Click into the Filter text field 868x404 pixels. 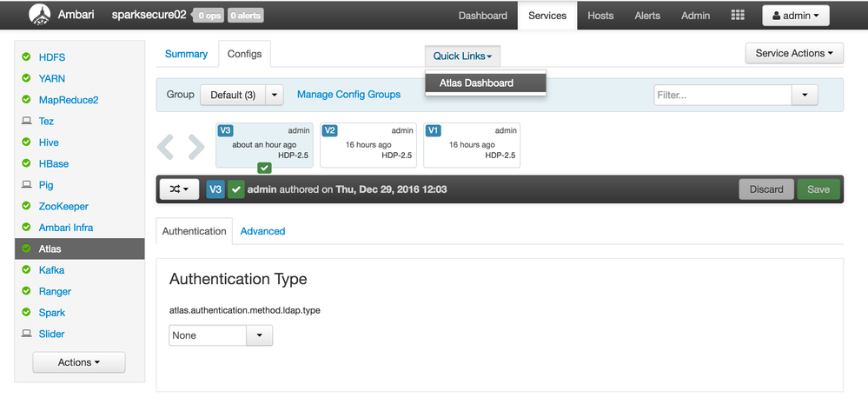[722, 95]
